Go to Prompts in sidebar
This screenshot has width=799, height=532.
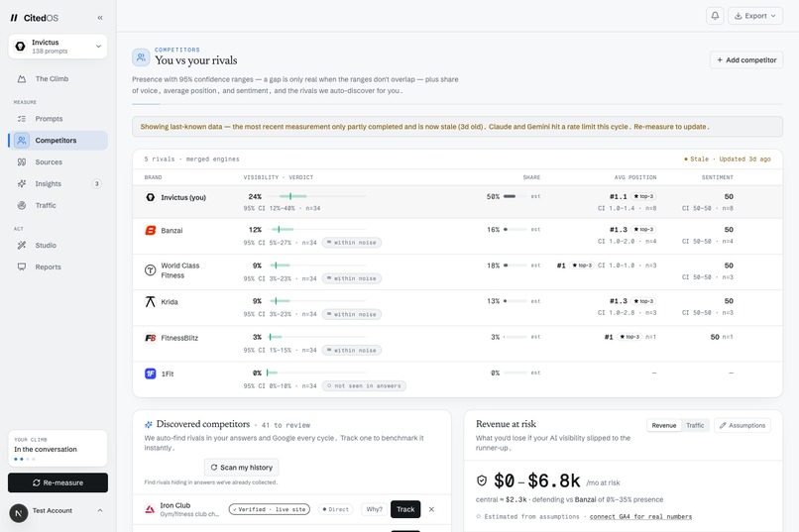tap(57, 119)
